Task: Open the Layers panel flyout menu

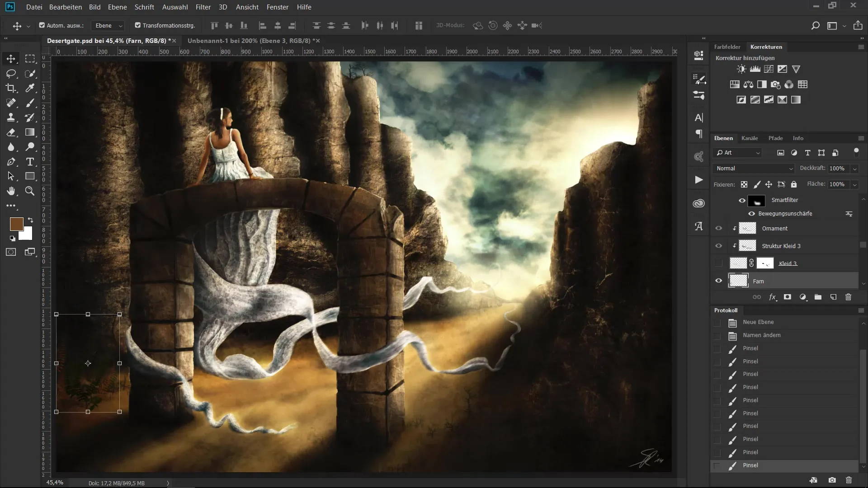Action: (x=861, y=138)
